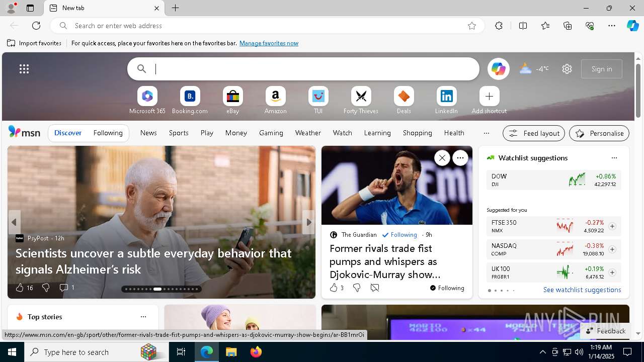Open Booking.com shortcut
The height and width of the screenshot is (362, 644).
tap(190, 101)
